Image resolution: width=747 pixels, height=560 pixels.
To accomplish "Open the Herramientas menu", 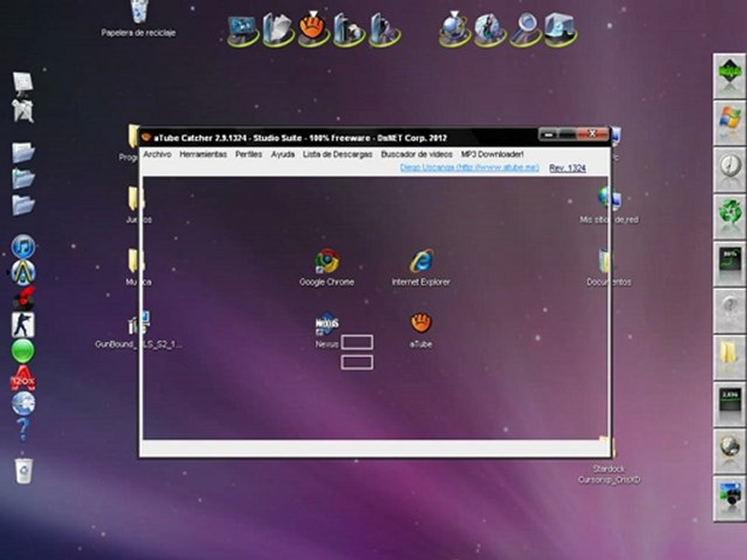I will [x=203, y=154].
